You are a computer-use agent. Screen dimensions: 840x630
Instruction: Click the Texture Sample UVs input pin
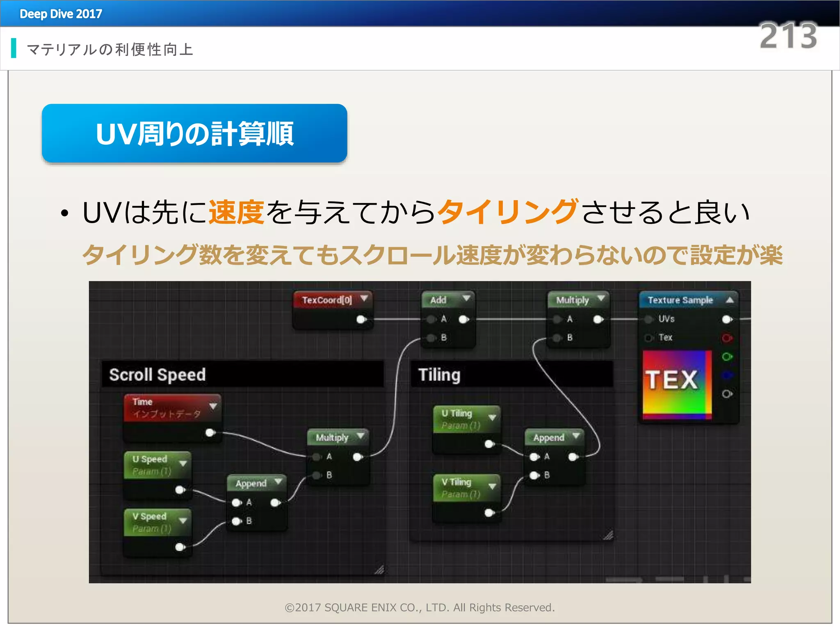coord(649,319)
